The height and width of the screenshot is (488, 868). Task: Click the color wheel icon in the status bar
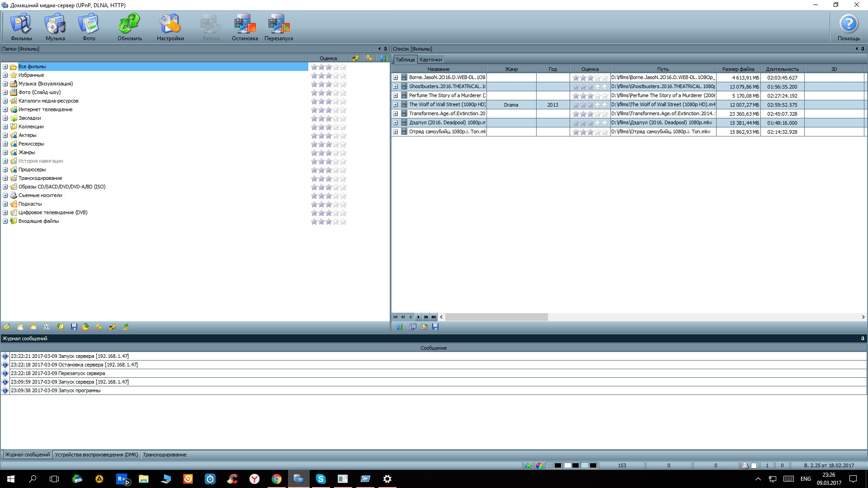coord(539,465)
